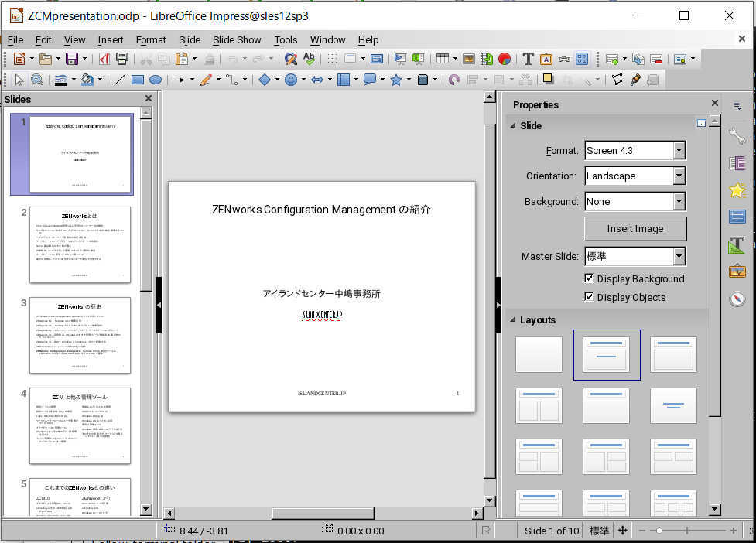Image resolution: width=756 pixels, height=543 pixels.
Task: Select the Blank slide layout
Action: [539, 354]
